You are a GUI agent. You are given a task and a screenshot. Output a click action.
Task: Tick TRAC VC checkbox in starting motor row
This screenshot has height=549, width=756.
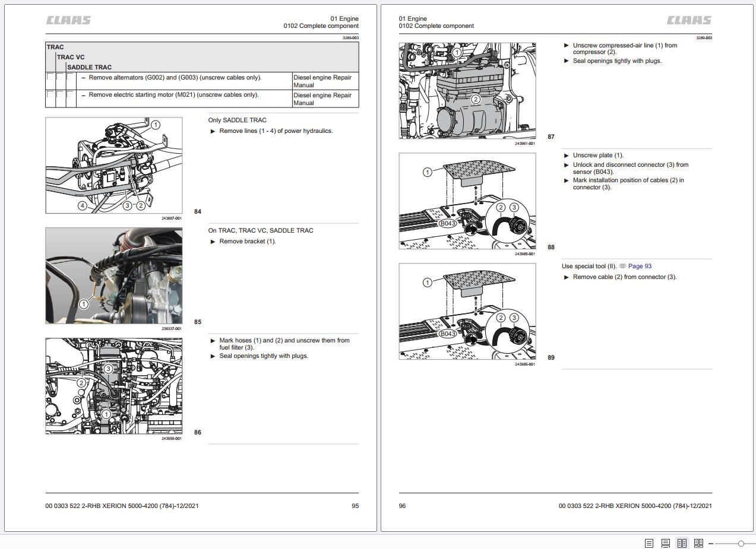pyautogui.click(x=61, y=95)
